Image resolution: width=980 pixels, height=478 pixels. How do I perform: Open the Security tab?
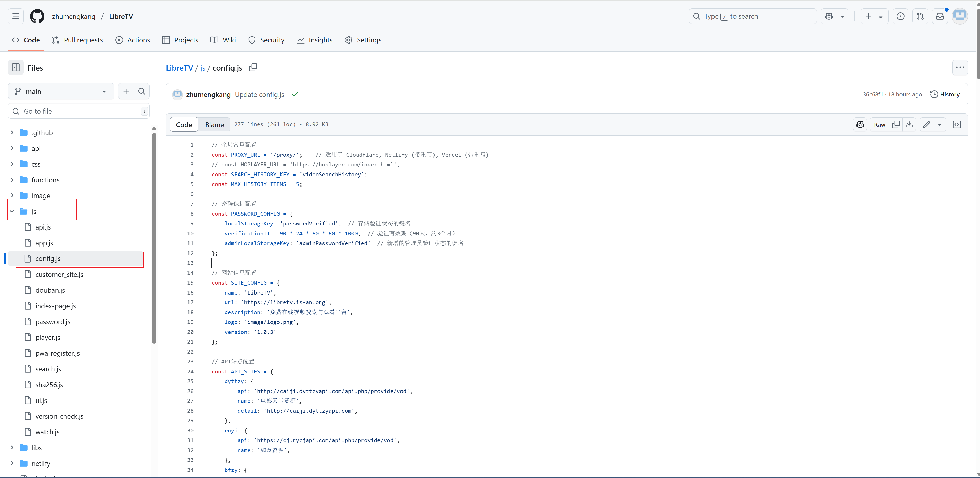[266, 40]
